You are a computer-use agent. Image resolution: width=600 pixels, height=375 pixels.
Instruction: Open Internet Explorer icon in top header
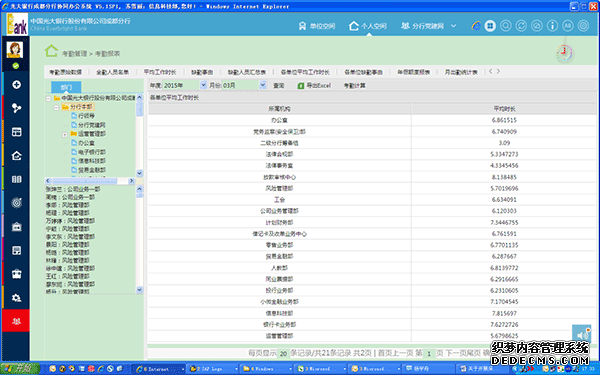click(x=476, y=26)
